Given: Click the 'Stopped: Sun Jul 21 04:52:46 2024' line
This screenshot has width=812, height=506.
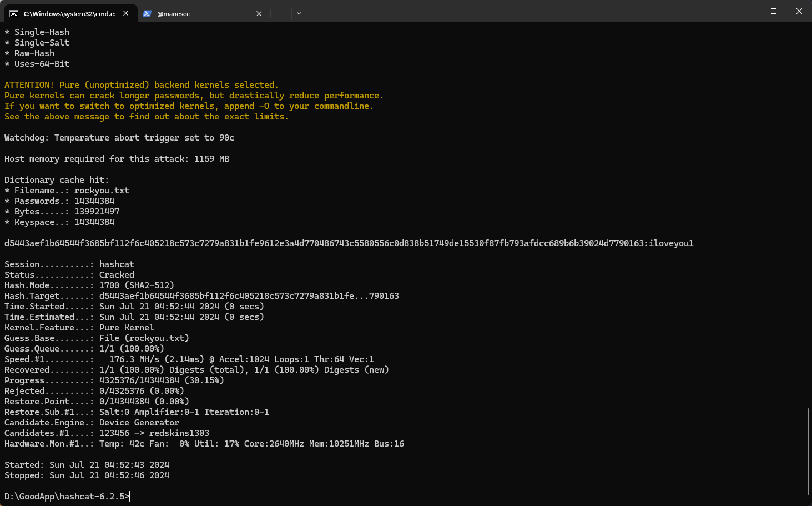Looking at the screenshot, I should coord(87,475).
